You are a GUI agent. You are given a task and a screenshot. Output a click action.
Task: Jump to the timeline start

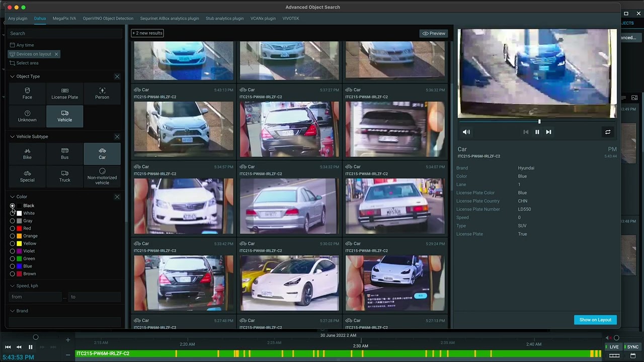point(8,347)
